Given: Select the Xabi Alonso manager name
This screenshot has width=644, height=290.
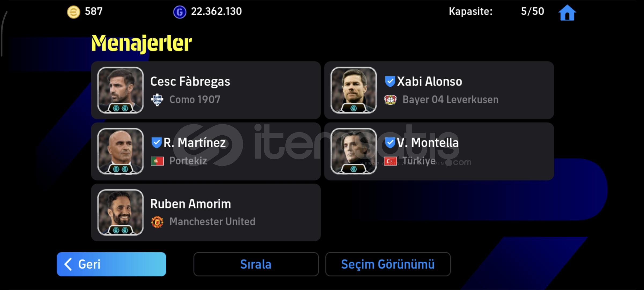Looking at the screenshot, I should [429, 82].
